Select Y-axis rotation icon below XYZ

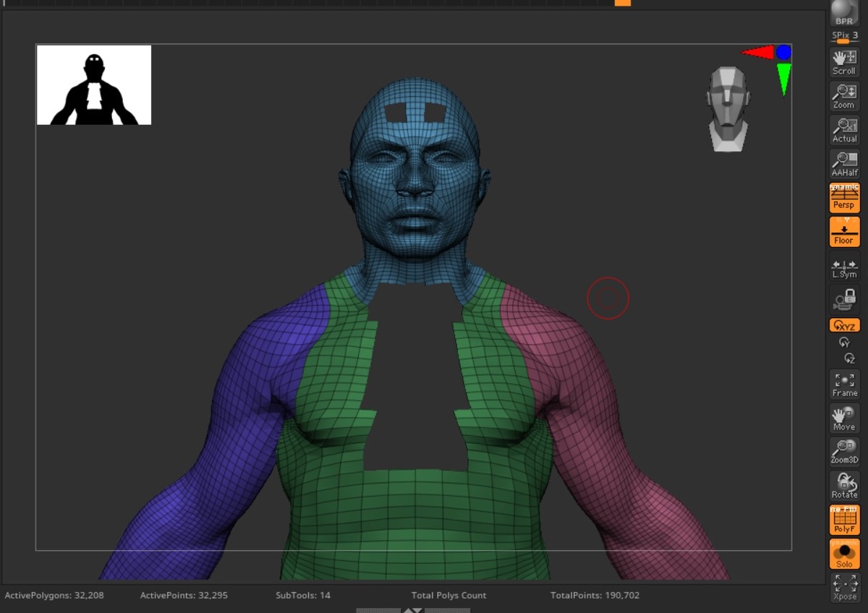(x=844, y=343)
